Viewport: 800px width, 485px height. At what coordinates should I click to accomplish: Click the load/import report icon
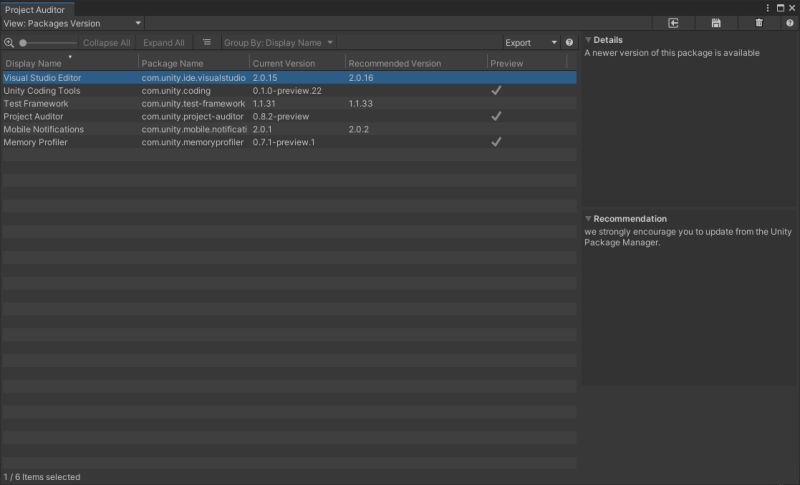click(x=673, y=23)
